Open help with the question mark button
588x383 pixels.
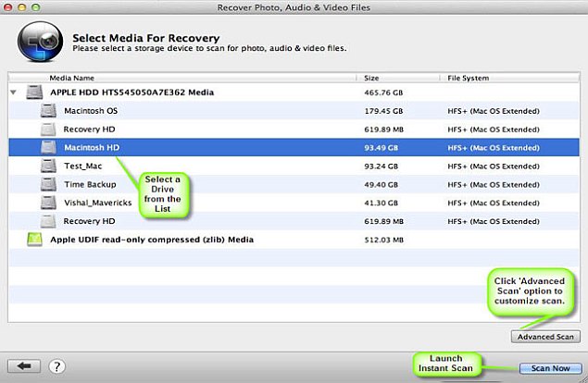57,366
